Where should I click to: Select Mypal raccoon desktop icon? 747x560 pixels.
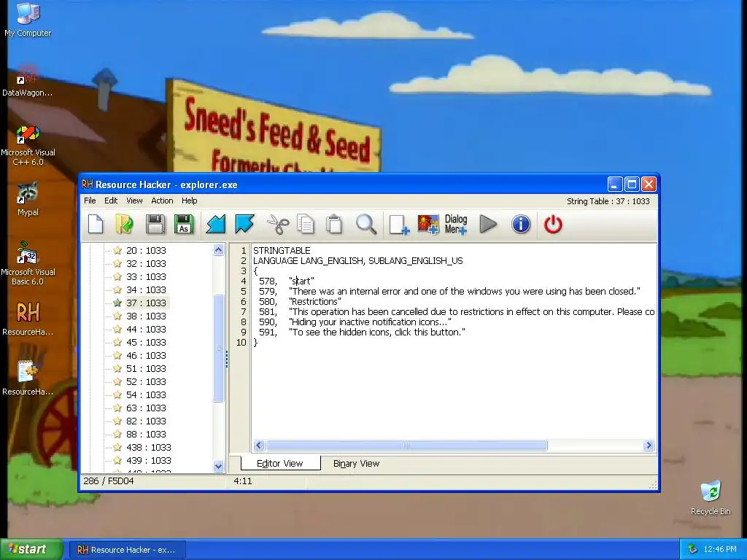(28, 199)
